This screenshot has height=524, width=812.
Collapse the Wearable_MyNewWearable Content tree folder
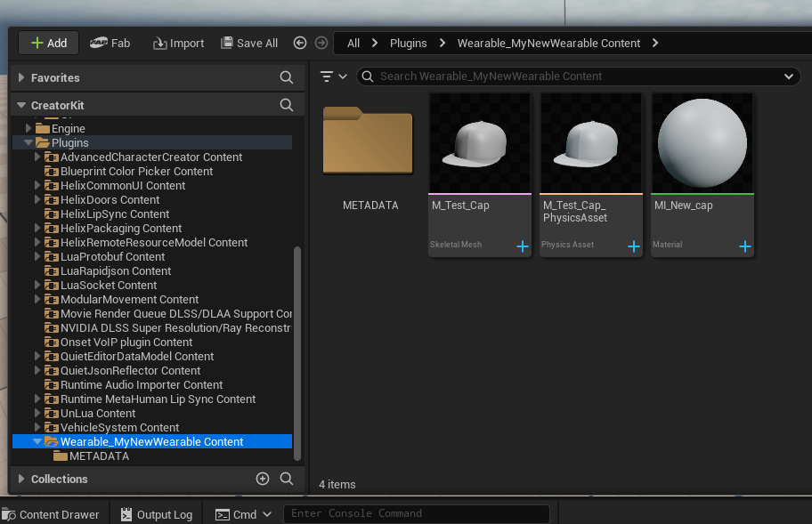[37, 442]
